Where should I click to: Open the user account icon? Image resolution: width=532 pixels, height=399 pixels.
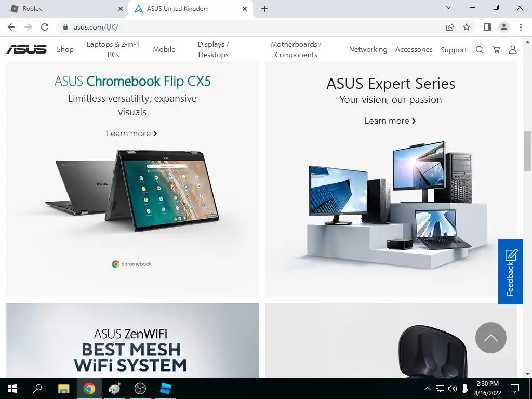(513, 50)
